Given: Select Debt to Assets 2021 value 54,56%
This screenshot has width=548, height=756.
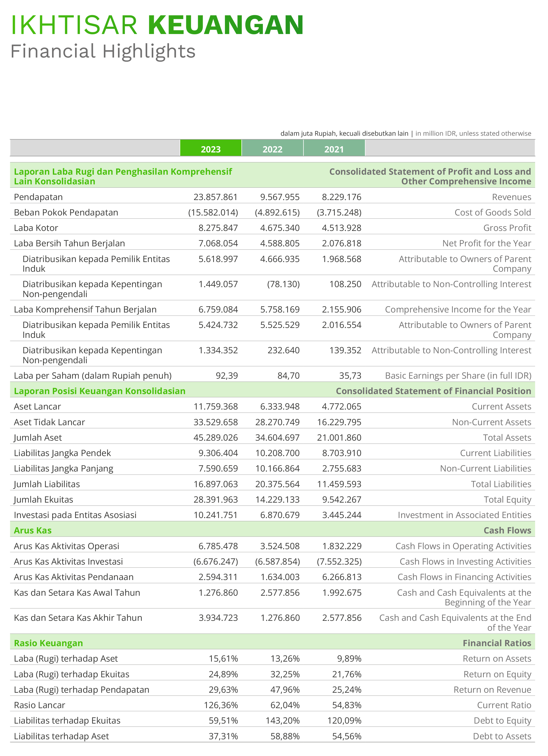Looking at the screenshot, I should click(347, 736).
